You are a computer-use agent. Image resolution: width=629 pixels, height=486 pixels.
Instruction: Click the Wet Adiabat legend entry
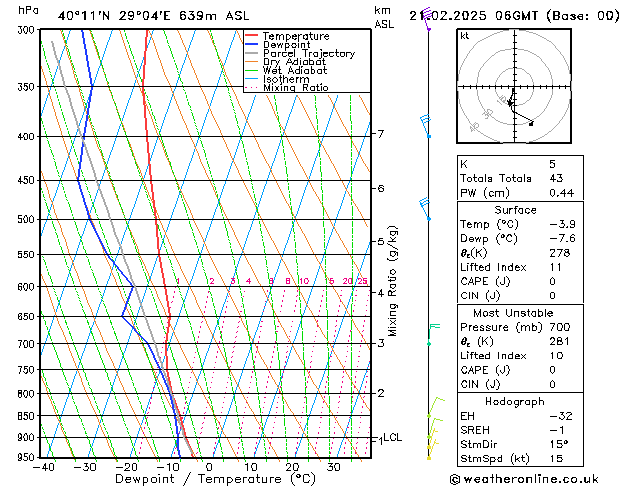click(286, 71)
